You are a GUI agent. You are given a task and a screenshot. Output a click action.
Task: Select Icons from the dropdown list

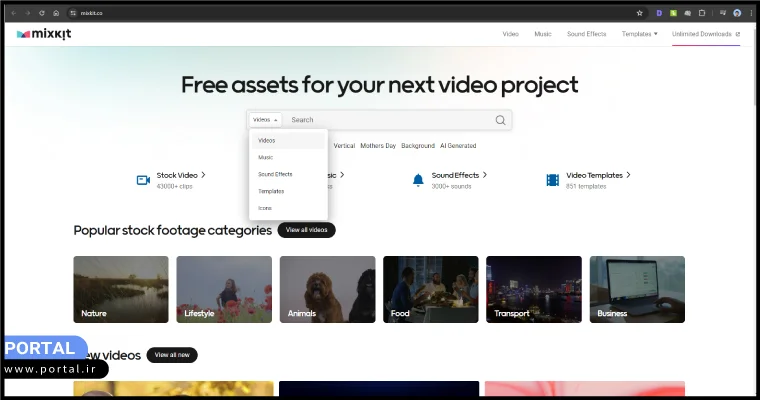point(265,208)
